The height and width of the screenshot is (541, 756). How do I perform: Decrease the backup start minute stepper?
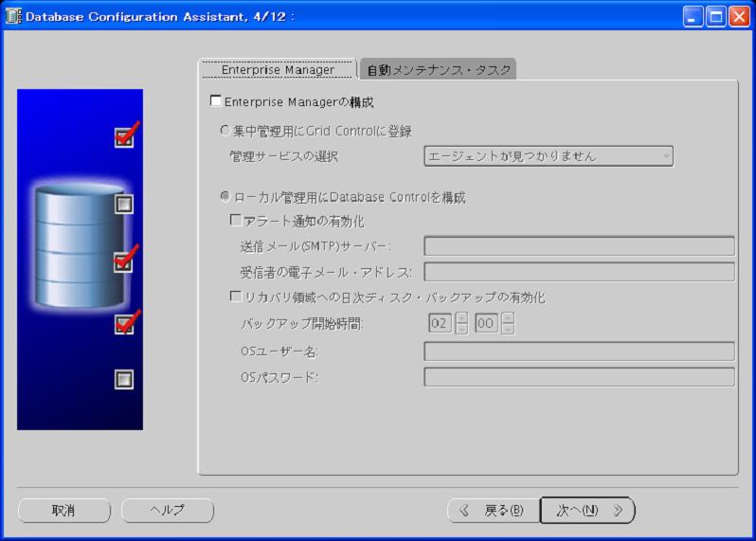tap(508, 329)
